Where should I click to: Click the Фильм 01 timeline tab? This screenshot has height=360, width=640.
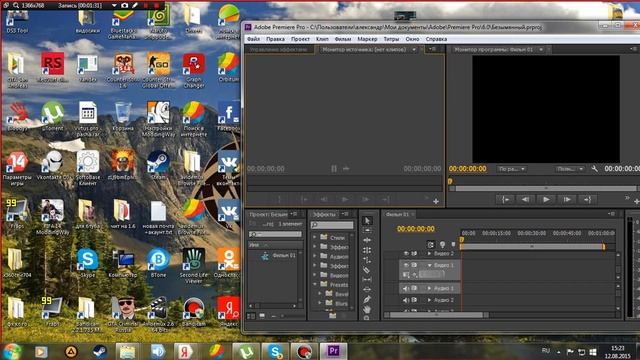click(x=397, y=214)
